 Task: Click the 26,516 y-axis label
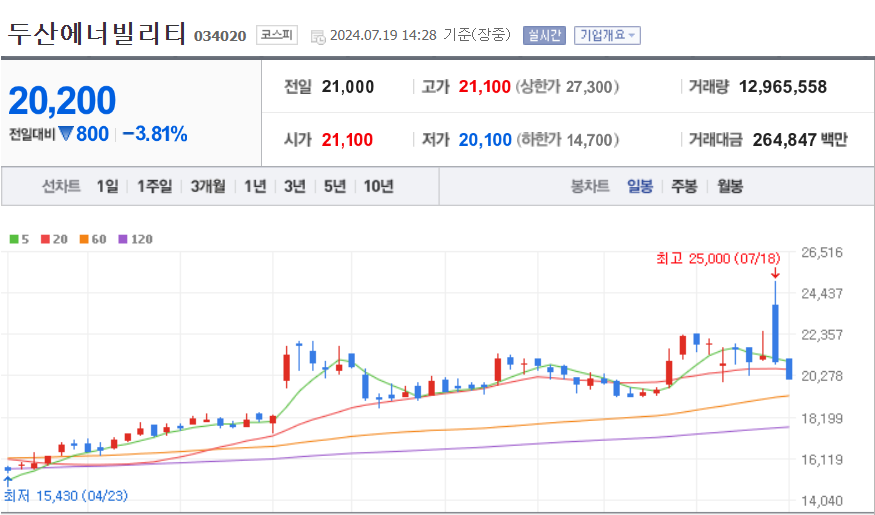(822, 252)
